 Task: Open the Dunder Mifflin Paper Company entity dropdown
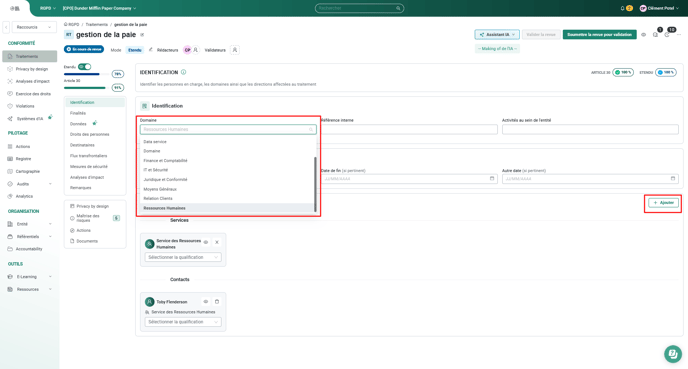tap(99, 8)
